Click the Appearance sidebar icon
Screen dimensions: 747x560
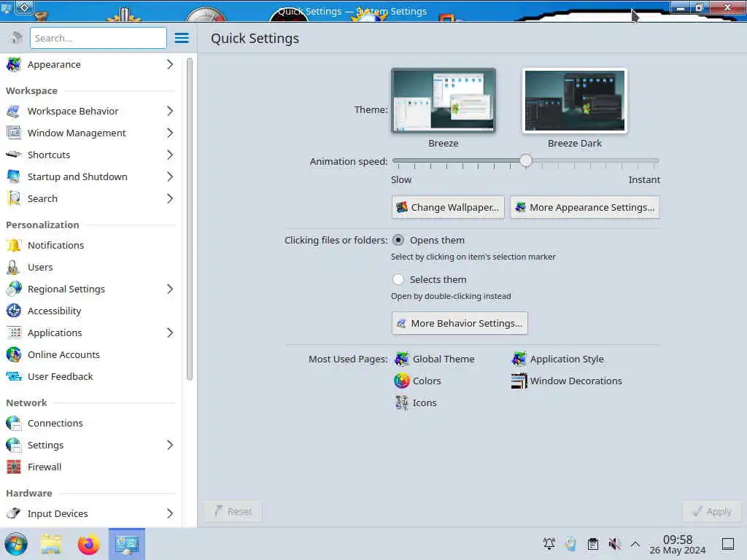tap(14, 64)
